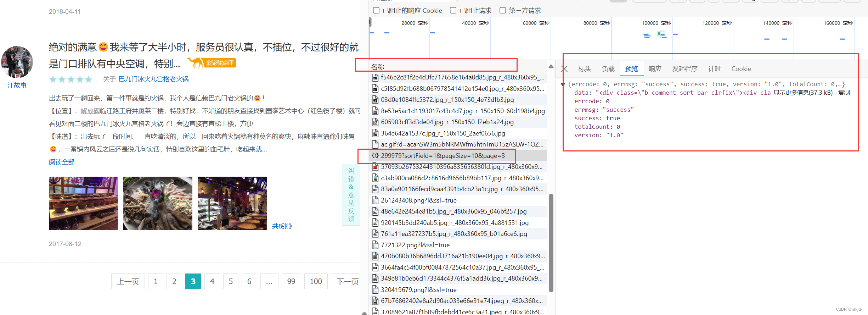This screenshot has width=868, height=315.
Task: Click document icon of 261243408.png row
Action: point(375,200)
